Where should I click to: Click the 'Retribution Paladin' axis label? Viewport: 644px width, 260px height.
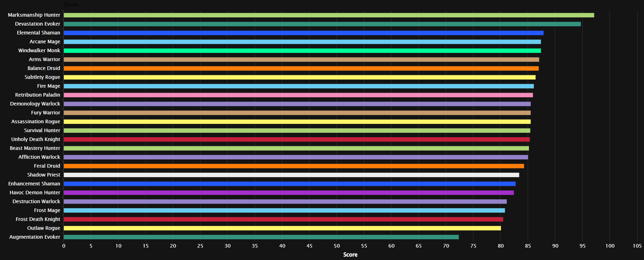pos(38,95)
